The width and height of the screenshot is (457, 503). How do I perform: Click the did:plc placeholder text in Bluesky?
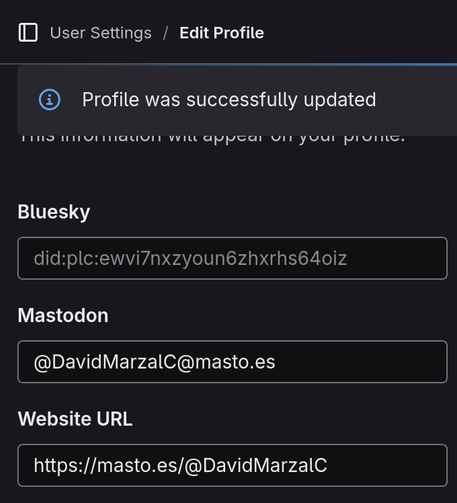190,259
